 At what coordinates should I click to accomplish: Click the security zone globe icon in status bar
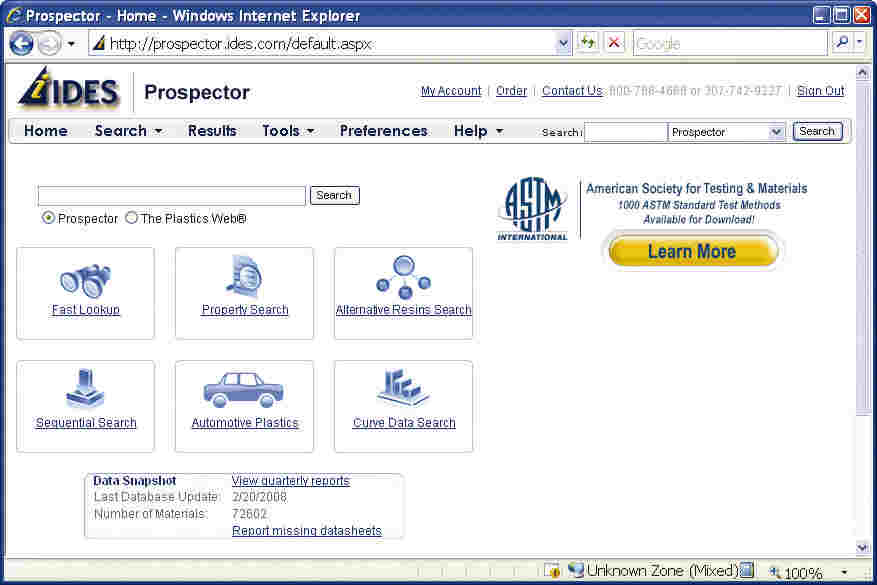click(576, 570)
